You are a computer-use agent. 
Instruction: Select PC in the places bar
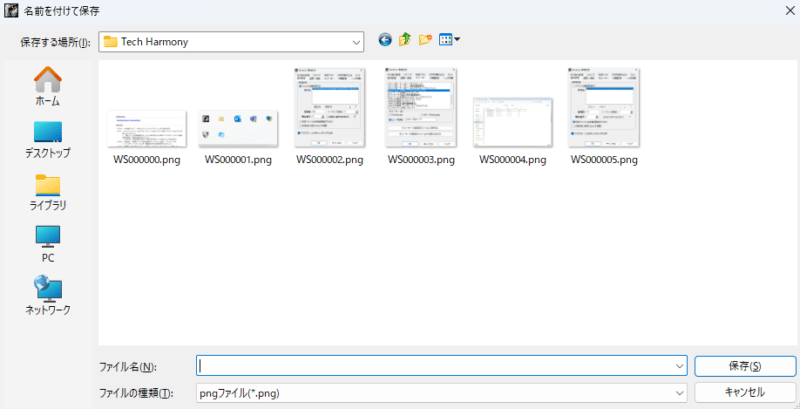coord(48,243)
